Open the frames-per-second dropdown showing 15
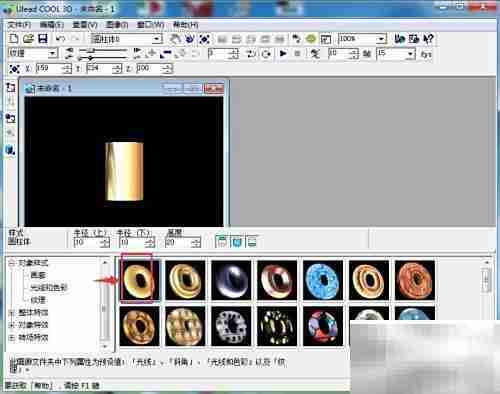500x394 pixels. pyautogui.click(x=411, y=53)
